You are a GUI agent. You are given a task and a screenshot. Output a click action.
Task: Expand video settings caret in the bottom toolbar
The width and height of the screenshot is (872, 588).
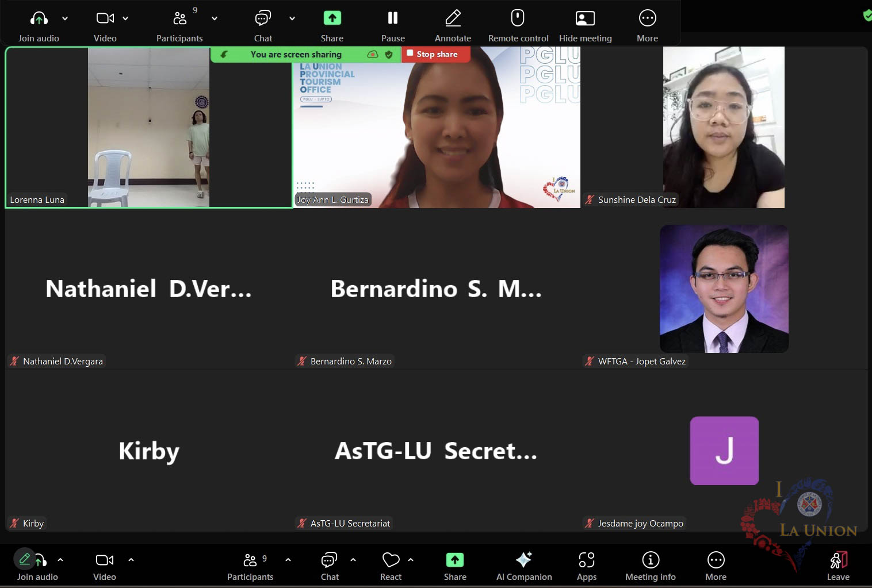point(131,560)
